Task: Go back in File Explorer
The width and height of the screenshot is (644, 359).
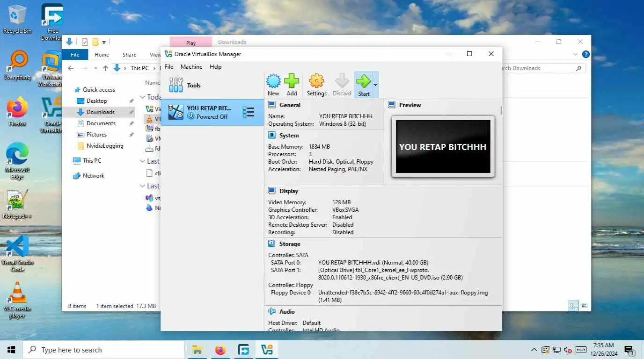Action: pyautogui.click(x=71, y=68)
